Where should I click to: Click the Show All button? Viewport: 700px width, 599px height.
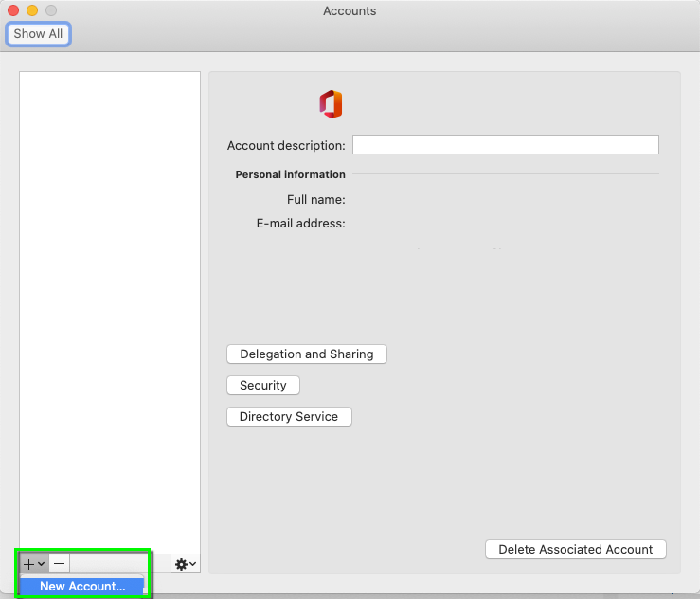pyautogui.click(x=38, y=34)
